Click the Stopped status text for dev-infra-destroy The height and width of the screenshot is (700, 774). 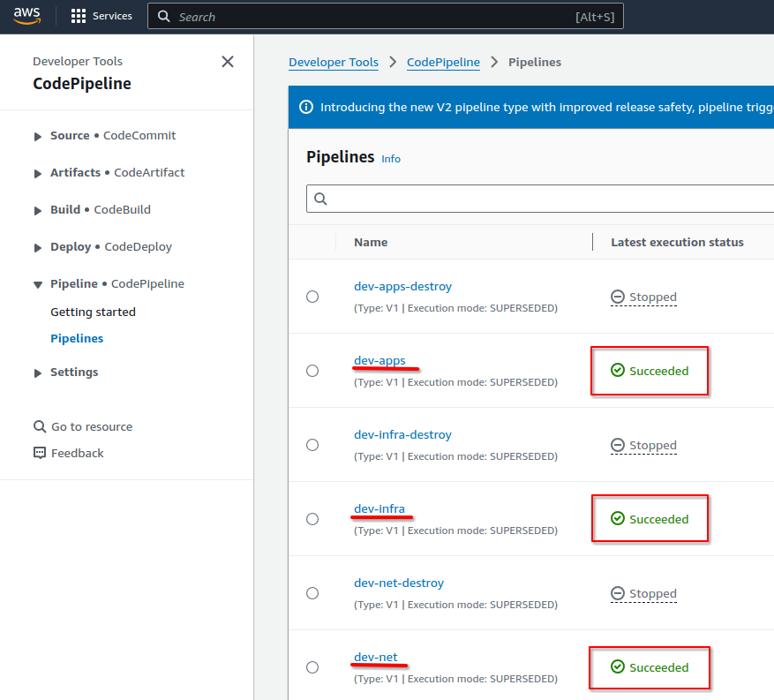(652, 445)
